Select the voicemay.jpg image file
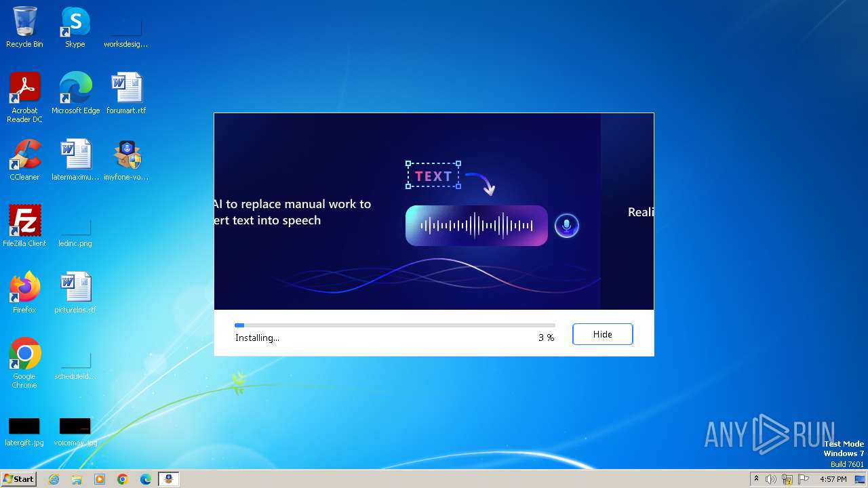 [x=75, y=431]
